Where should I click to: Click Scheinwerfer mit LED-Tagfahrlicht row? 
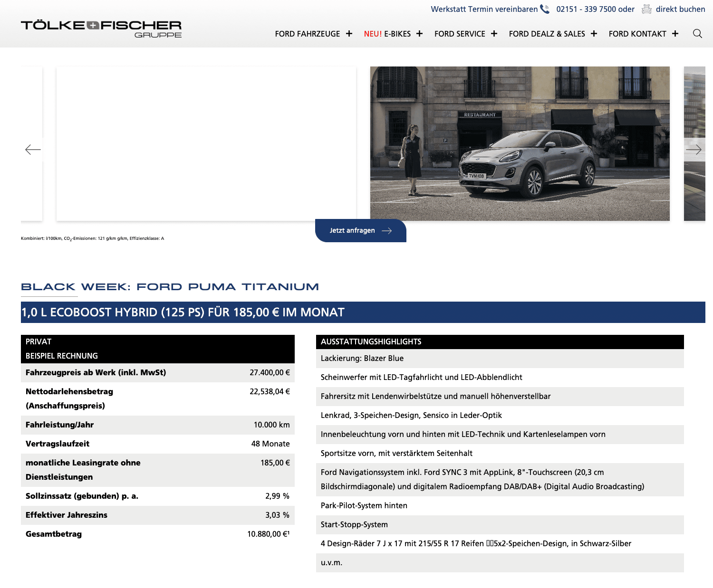pyautogui.click(x=500, y=378)
